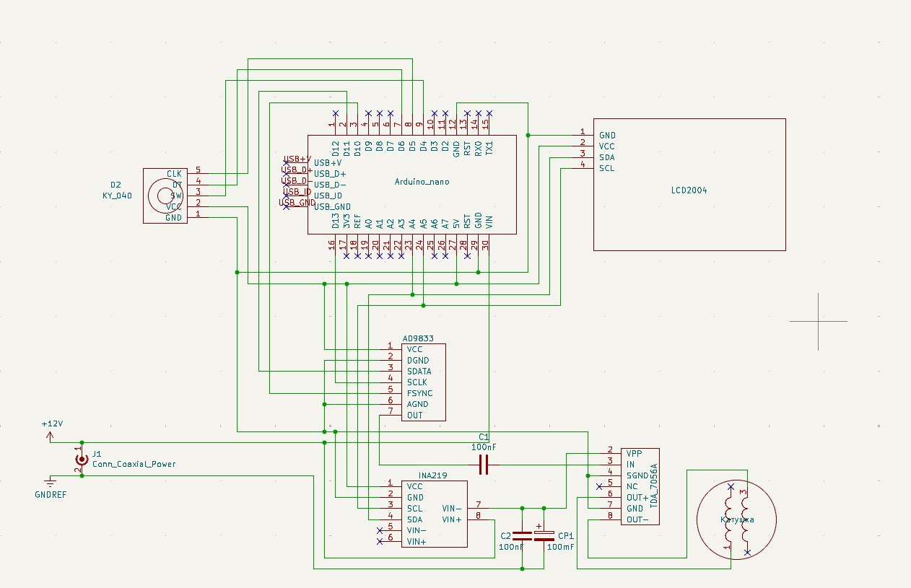Viewport: 911px width, 588px height.
Task: Select the KY_040 rotary encoder circle symbol
Action: pos(159,195)
